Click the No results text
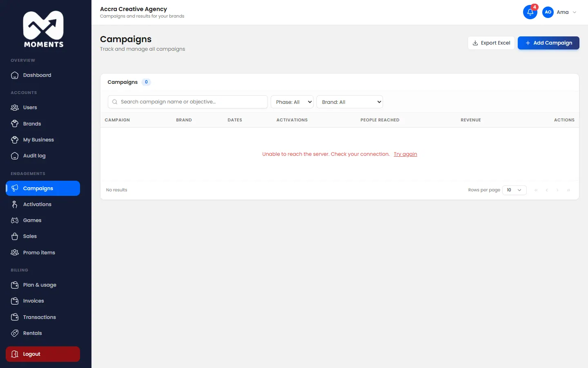Viewport: 588px width, 368px height. [117, 190]
